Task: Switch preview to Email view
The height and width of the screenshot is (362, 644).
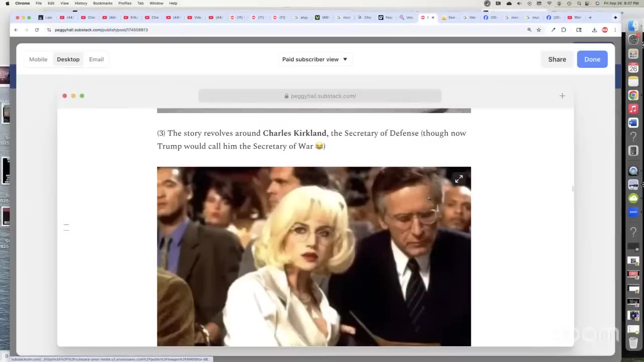Action: pyautogui.click(x=96, y=59)
